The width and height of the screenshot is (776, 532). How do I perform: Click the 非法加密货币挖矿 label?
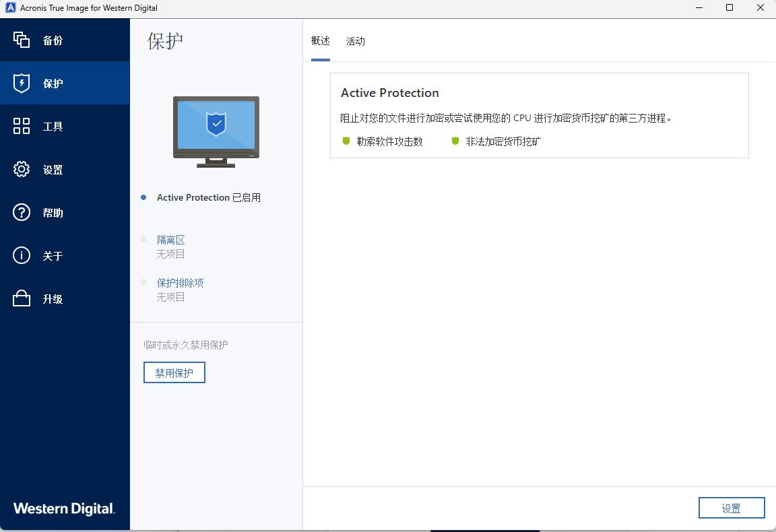click(x=503, y=141)
